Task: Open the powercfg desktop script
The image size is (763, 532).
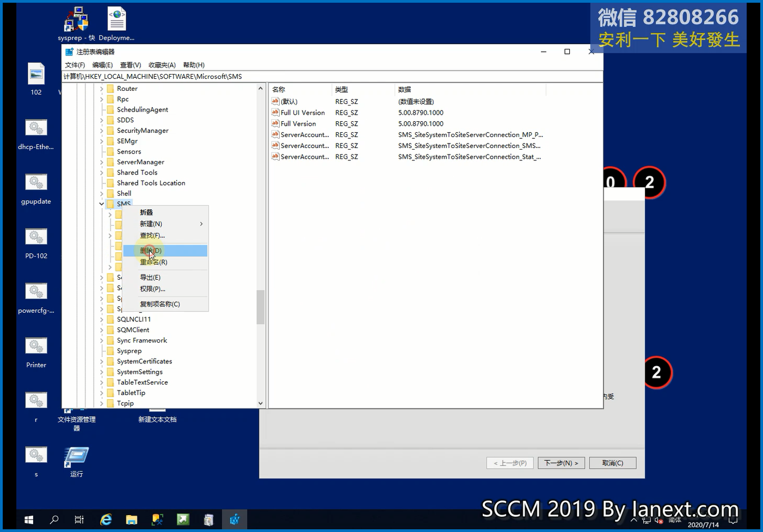Action: tap(36, 298)
